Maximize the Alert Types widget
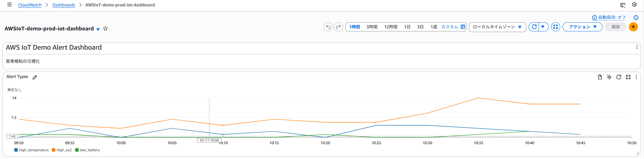This screenshot has height=159, width=644. point(628,77)
